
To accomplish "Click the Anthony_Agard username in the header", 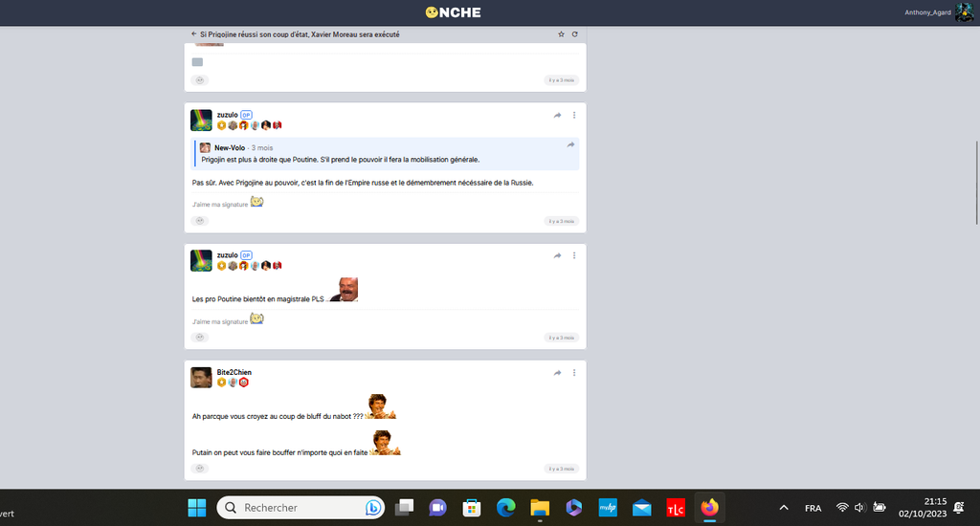I will click(x=927, y=12).
